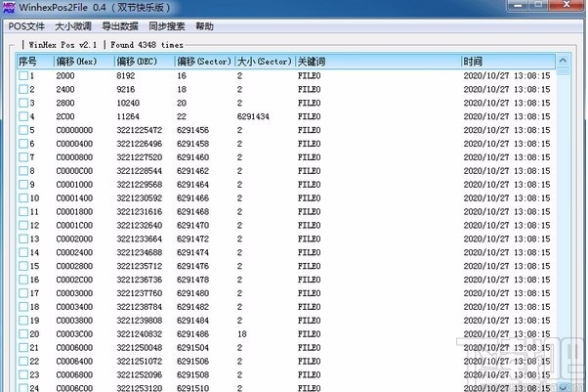Viewport: 588px width, 392px height.
Task: Sort by the 时间 column header
Action: point(508,62)
